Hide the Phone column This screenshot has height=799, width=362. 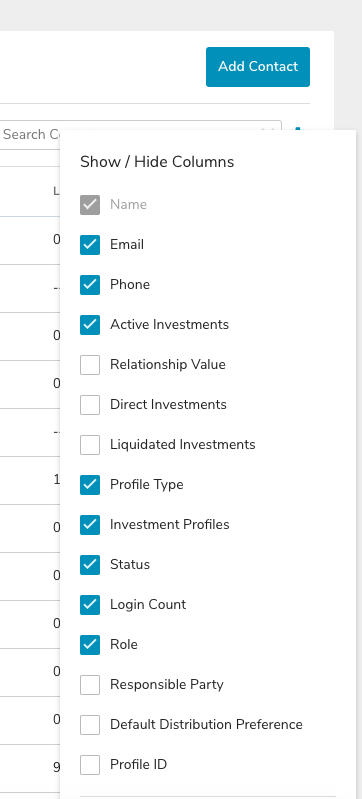(x=90, y=284)
